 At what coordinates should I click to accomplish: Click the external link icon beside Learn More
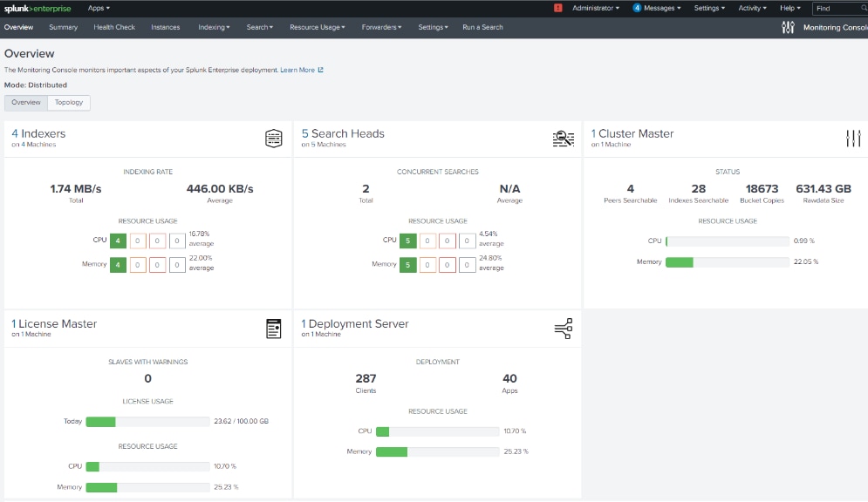(x=320, y=71)
